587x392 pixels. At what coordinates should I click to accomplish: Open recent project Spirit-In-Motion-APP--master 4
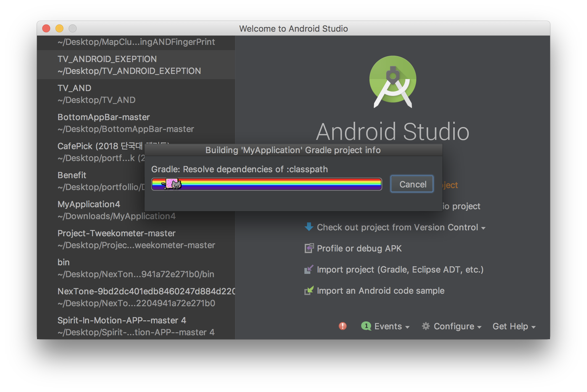[x=136, y=325]
